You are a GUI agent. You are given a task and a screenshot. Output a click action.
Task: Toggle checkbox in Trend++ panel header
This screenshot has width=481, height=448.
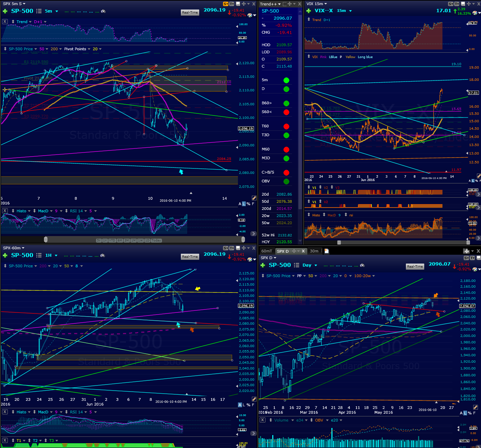285,4
